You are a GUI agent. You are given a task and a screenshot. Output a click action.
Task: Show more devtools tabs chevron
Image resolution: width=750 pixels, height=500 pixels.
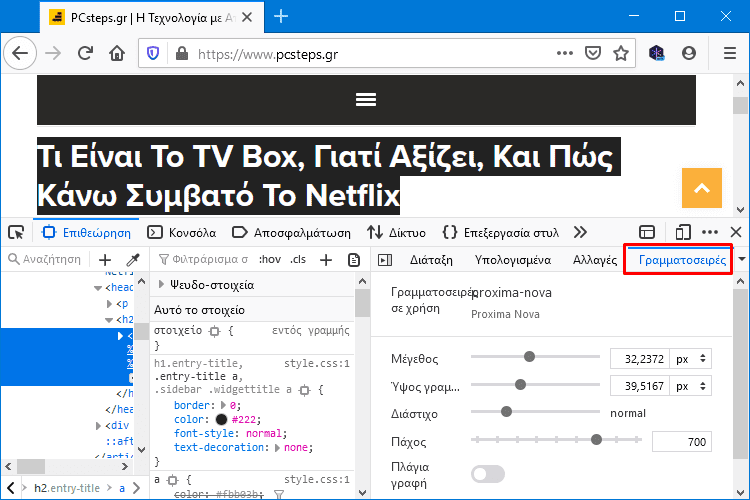[x=580, y=233]
